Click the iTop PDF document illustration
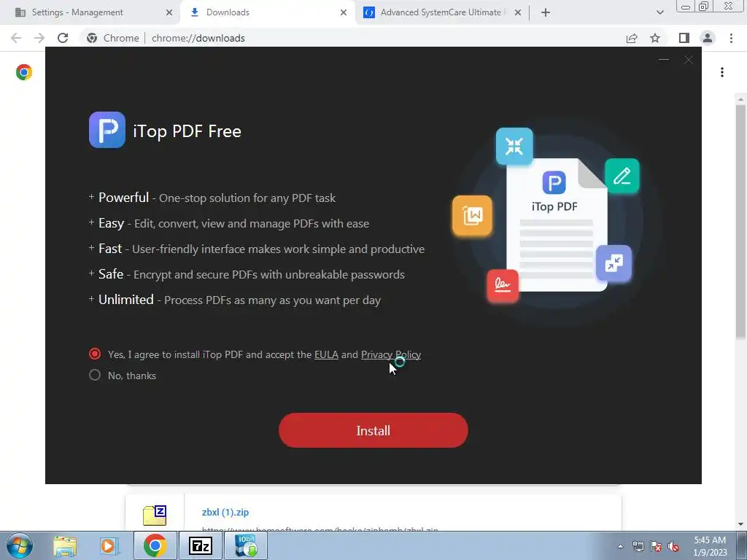 click(x=557, y=225)
